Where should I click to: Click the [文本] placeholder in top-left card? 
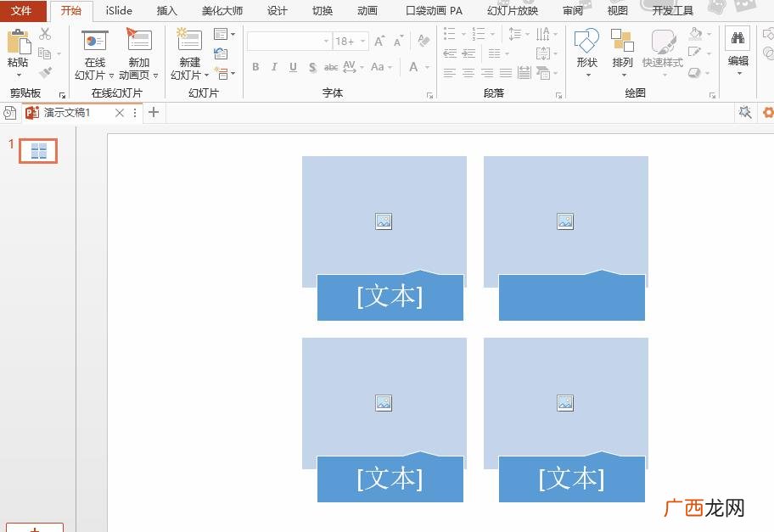(390, 297)
